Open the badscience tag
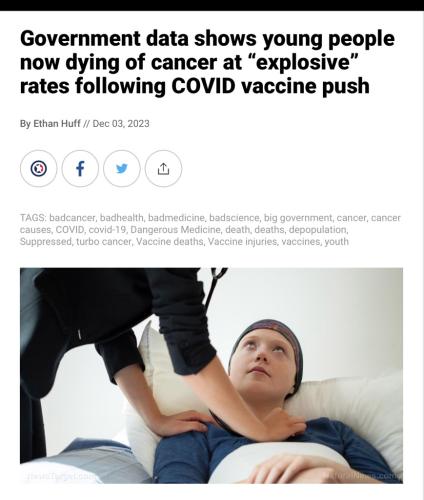 click(234, 218)
